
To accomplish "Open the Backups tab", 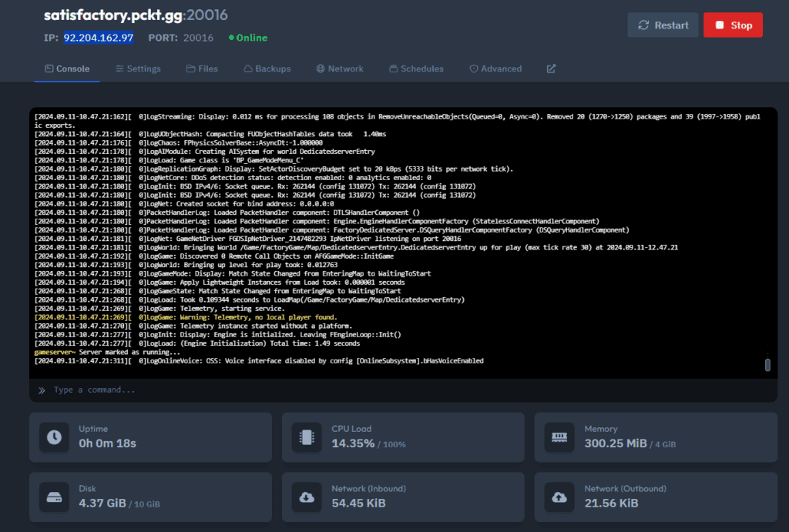I will 267,69.
